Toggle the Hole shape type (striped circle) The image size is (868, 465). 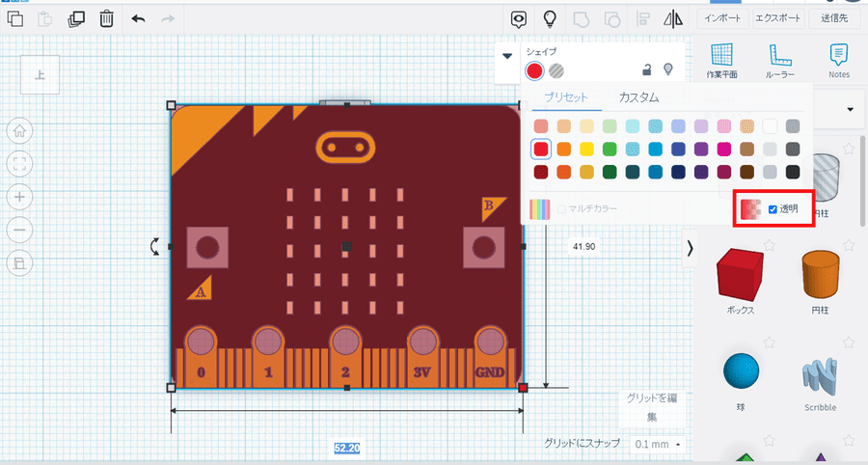point(557,70)
